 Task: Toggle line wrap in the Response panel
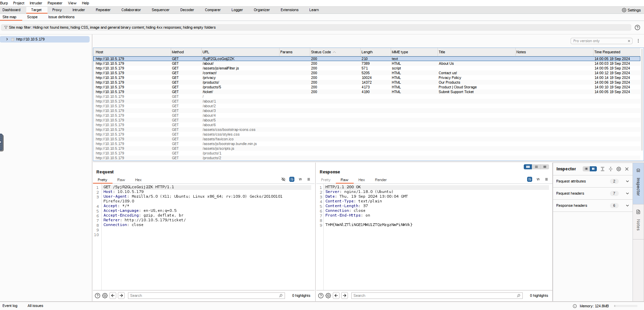point(529,179)
